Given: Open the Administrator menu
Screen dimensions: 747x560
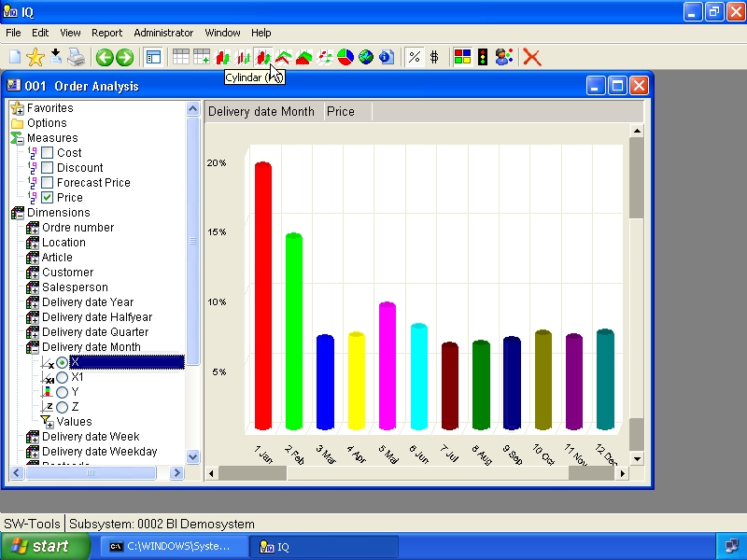Looking at the screenshot, I should pos(163,33).
